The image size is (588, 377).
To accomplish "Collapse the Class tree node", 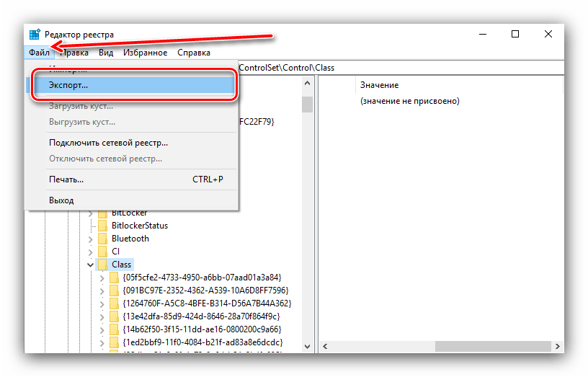I will tap(90, 265).
